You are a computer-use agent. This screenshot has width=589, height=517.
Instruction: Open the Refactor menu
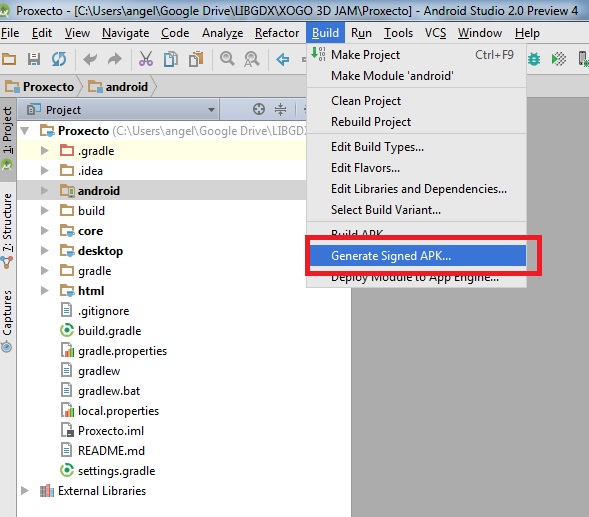277,33
